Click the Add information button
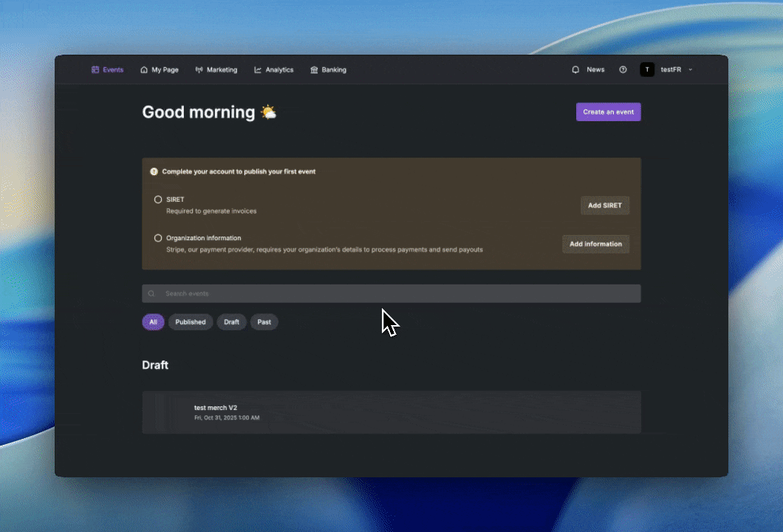This screenshot has width=783, height=532. click(x=595, y=244)
